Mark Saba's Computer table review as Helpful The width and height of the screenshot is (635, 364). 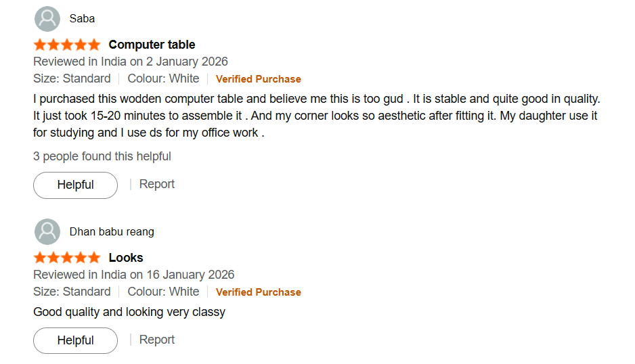coord(75,185)
